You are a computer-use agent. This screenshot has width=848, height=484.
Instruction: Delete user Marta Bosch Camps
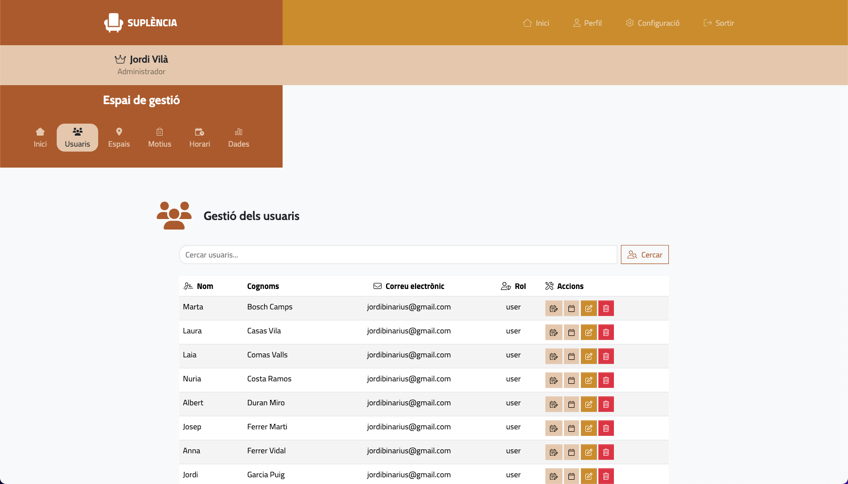coord(606,308)
